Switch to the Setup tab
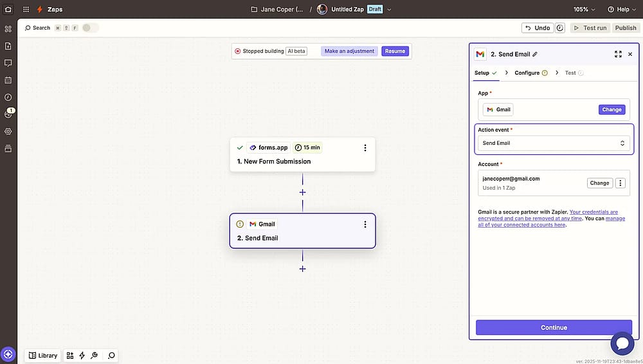Viewport: 643px width, 364px height. (x=485, y=73)
